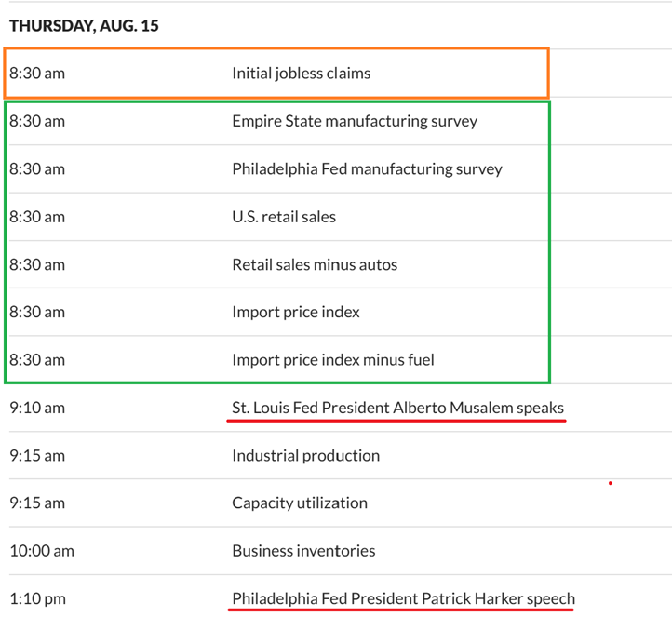Click the Empire State manufacturing survey entry
This screenshot has height=617, width=672.
click(355, 121)
